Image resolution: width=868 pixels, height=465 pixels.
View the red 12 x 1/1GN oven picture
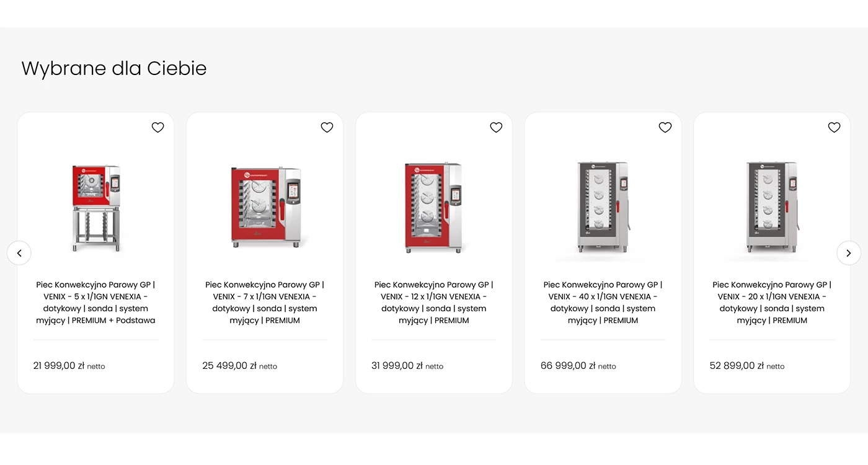(x=434, y=208)
